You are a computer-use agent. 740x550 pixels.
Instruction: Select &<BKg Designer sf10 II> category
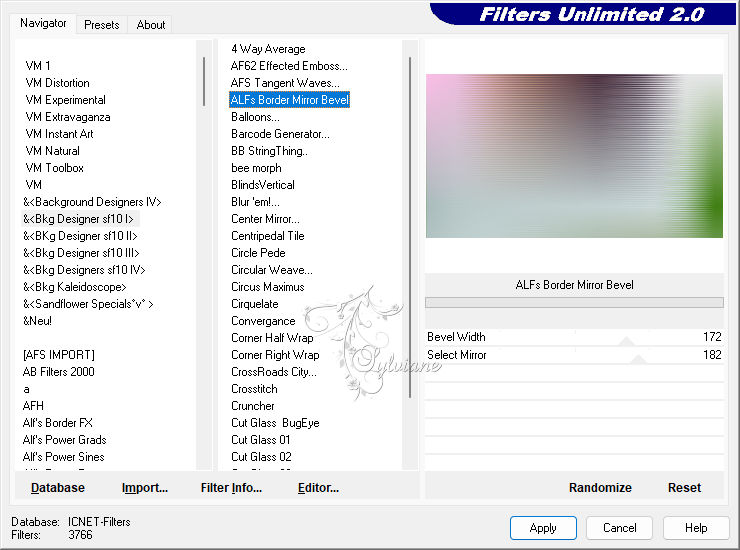pyautogui.click(x=80, y=236)
